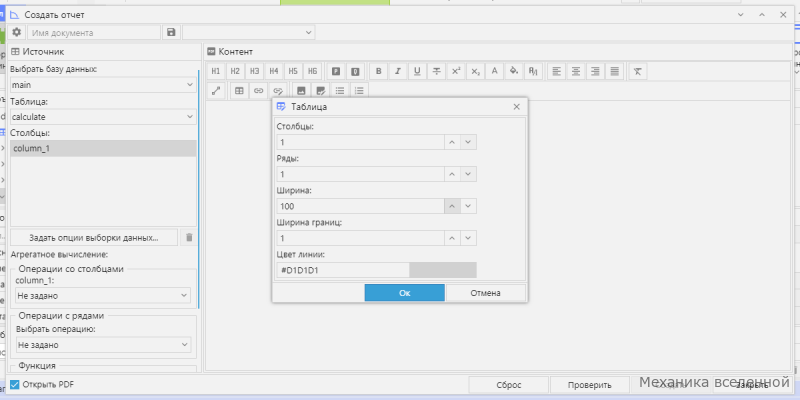Viewport: 800px width, 400px height.
Task: Open the column_1 operation dropdown
Action: pyautogui.click(x=103, y=295)
